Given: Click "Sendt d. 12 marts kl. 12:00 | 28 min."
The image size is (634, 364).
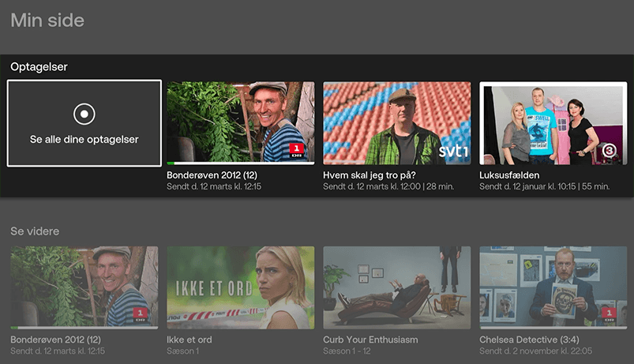Looking at the screenshot, I should click(388, 186).
